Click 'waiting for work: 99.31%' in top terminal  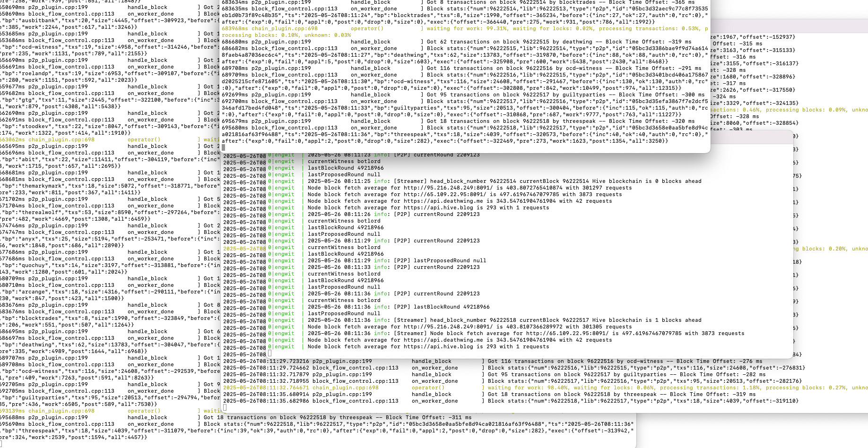pyautogui.click(x=467, y=28)
